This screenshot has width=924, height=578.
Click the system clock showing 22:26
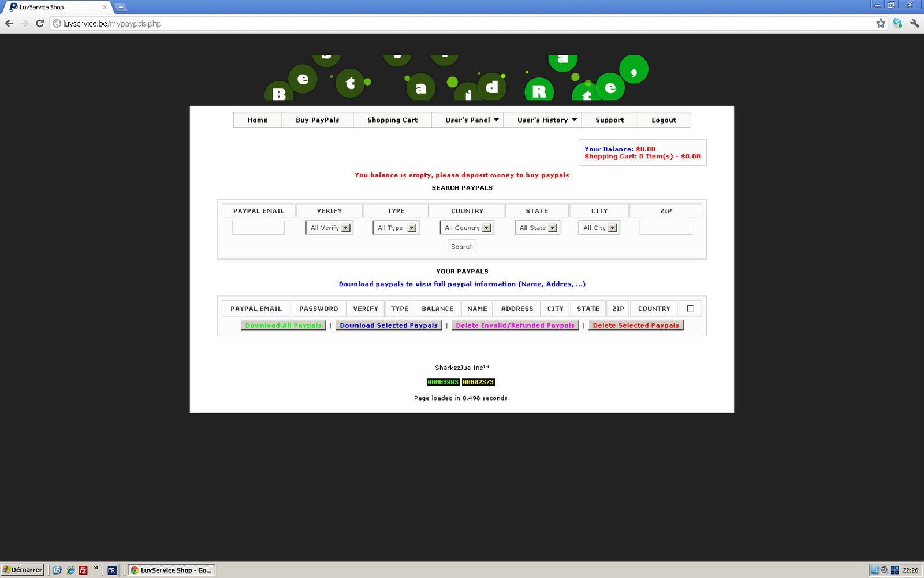[x=910, y=570]
